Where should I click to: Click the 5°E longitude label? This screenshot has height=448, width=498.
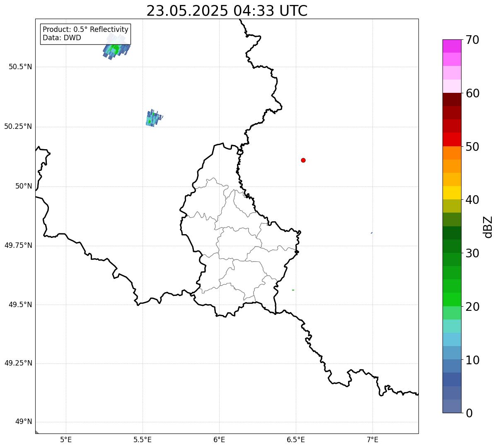(66, 439)
